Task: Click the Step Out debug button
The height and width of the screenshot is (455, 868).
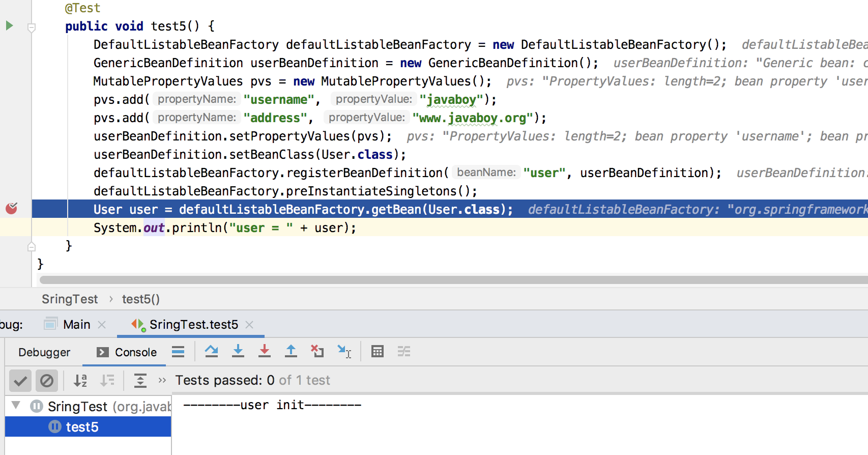Action: pyautogui.click(x=291, y=351)
